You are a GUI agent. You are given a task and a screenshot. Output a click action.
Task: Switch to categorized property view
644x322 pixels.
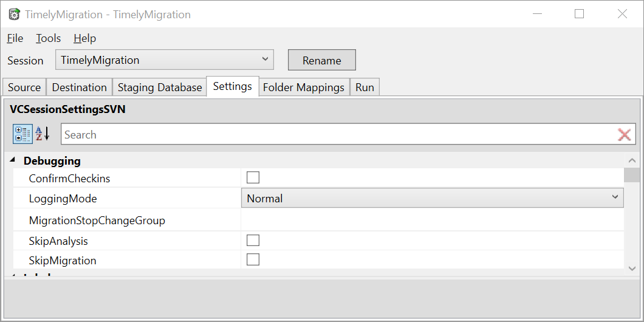tap(22, 134)
